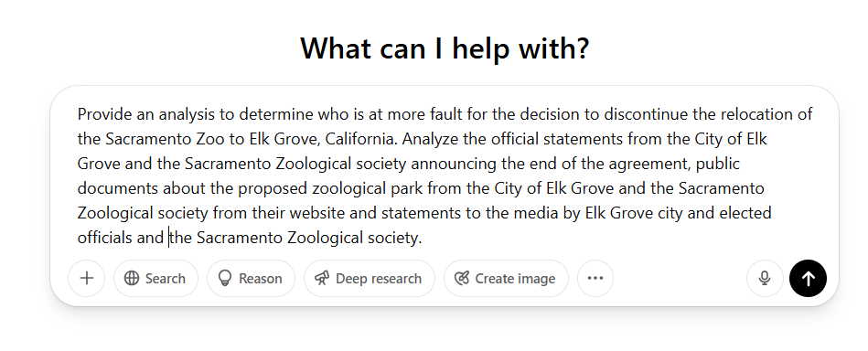Click "Sacramento Zoo" in the second prompt line
This screenshot has width=868, height=351.
pyautogui.click(x=165, y=139)
